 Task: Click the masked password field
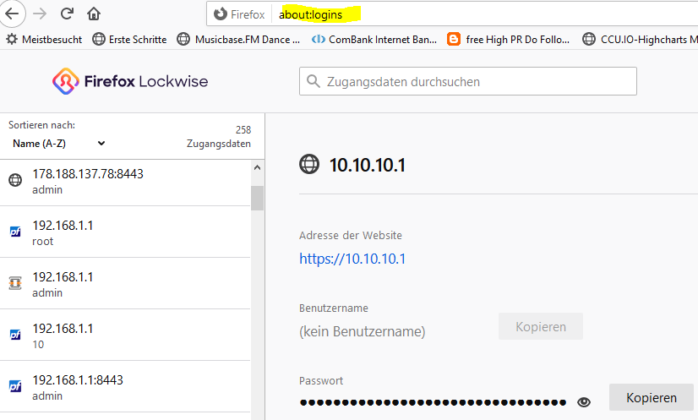(x=433, y=403)
